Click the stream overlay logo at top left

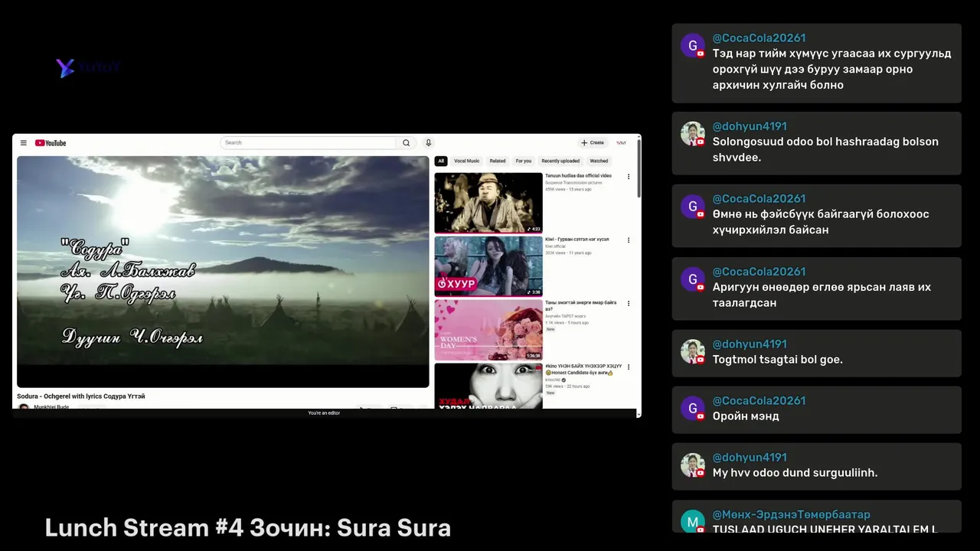(88, 68)
